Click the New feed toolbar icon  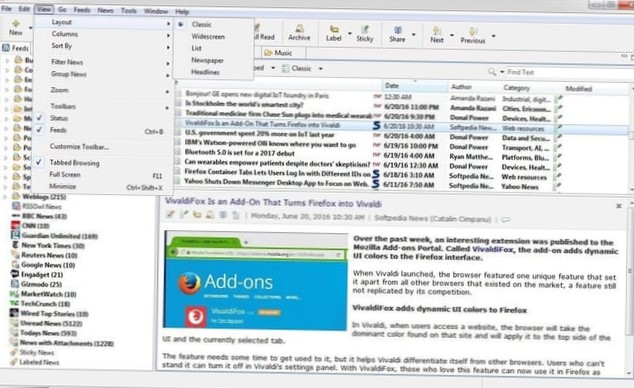click(x=16, y=23)
